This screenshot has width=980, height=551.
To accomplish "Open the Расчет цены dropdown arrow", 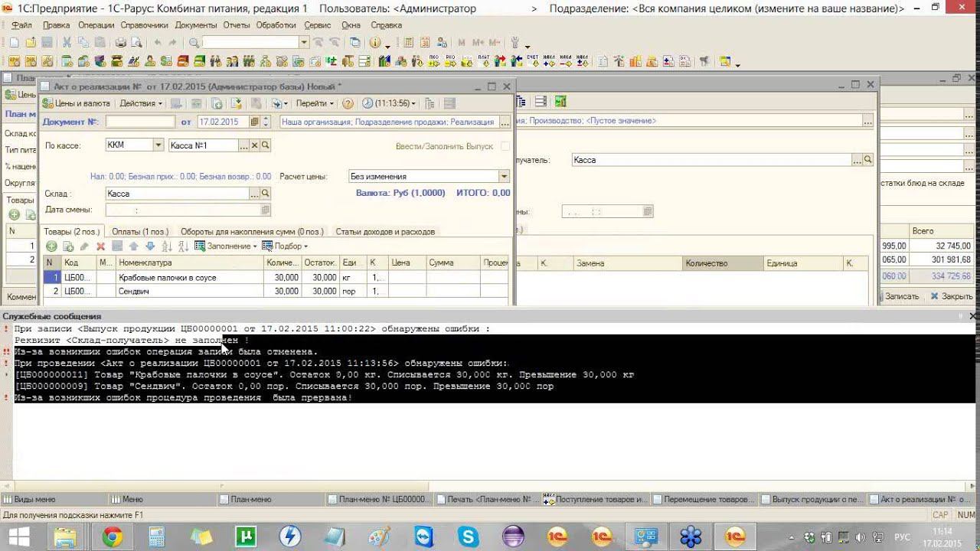I will pyautogui.click(x=504, y=176).
